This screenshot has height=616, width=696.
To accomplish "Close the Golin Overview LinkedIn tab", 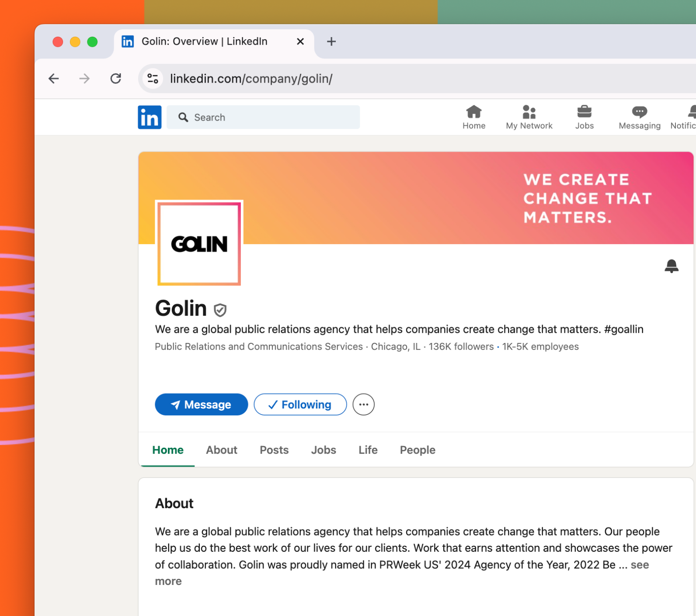I will (x=300, y=42).
